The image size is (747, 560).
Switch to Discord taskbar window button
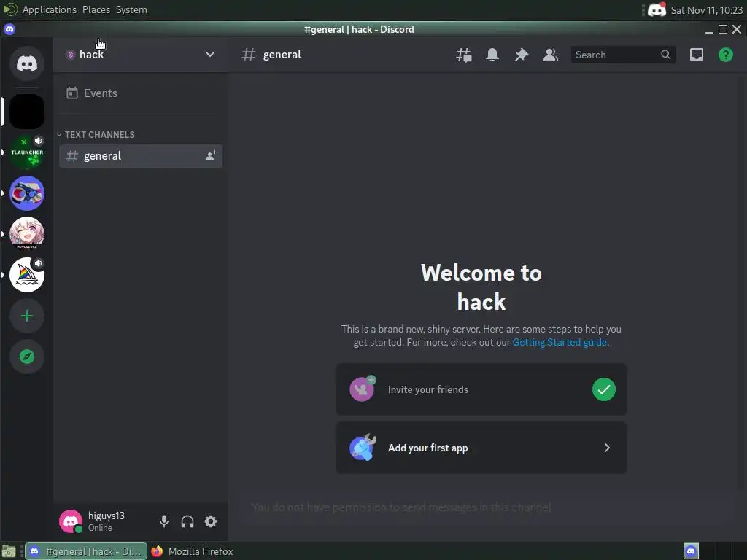pyautogui.click(x=86, y=551)
